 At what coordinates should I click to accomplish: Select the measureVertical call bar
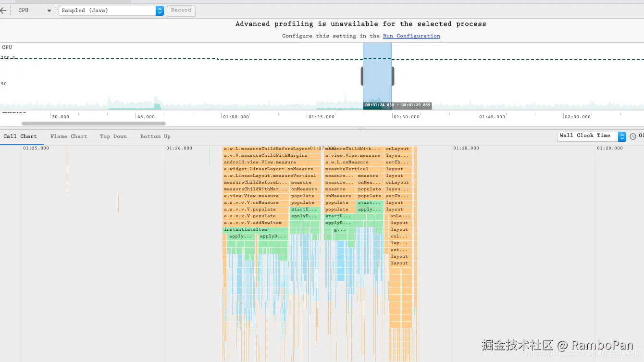pyautogui.click(x=354, y=169)
